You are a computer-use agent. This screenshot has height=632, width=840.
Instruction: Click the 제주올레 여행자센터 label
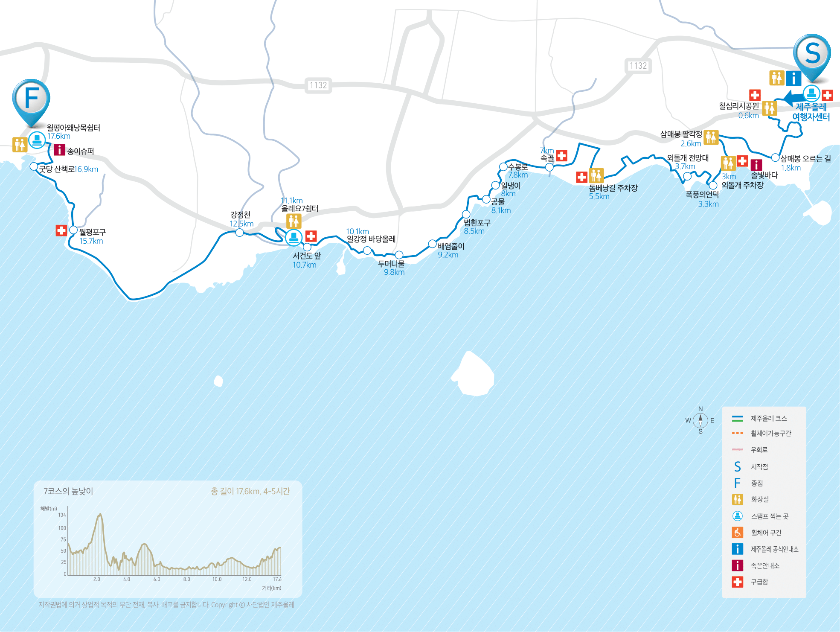point(811,112)
